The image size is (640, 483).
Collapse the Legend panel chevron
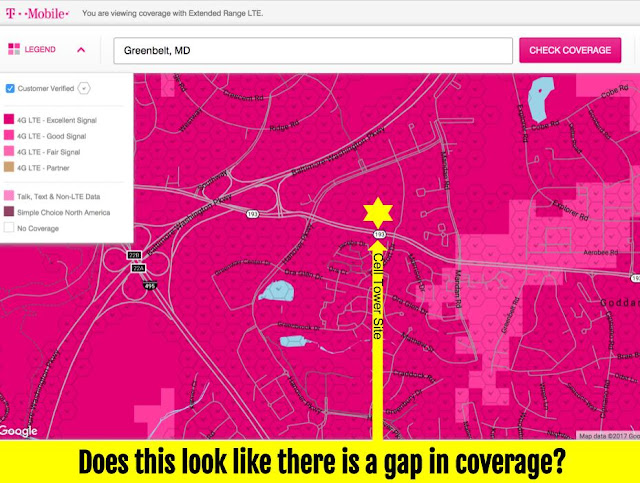[x=81, y=50]
